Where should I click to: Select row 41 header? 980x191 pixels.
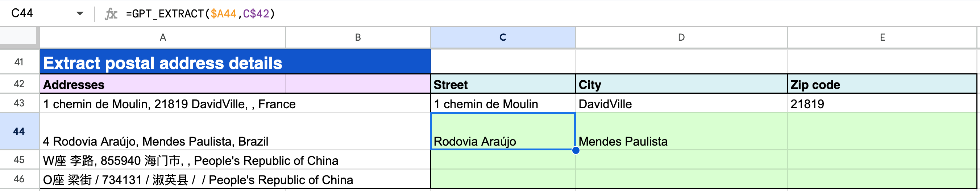click(x=19, y=62)
